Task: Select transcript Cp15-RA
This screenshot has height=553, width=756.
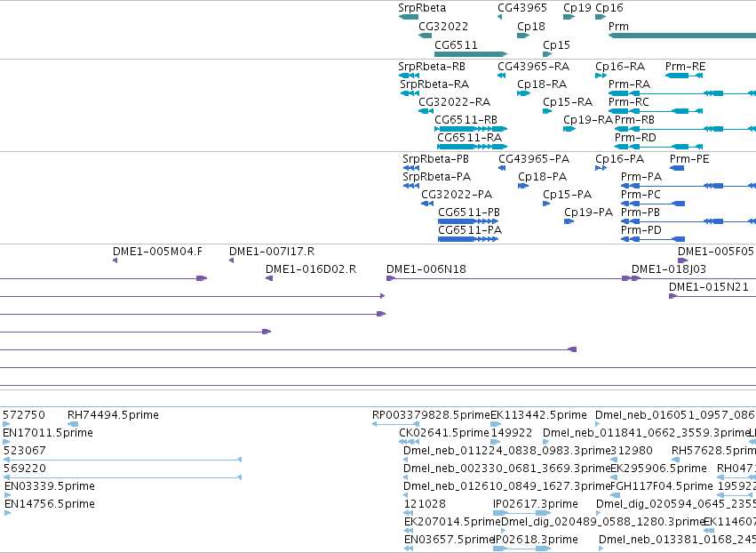Action: pos(547,111)
